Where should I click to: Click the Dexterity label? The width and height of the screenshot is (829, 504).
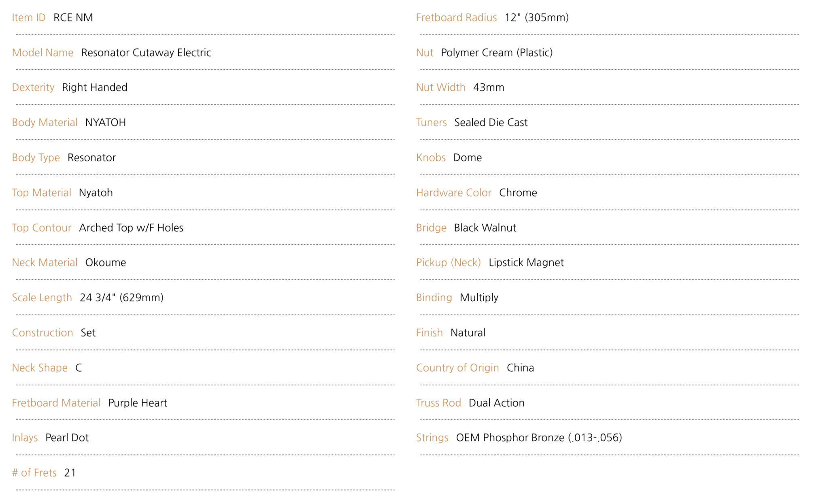(x=33, y=87)
